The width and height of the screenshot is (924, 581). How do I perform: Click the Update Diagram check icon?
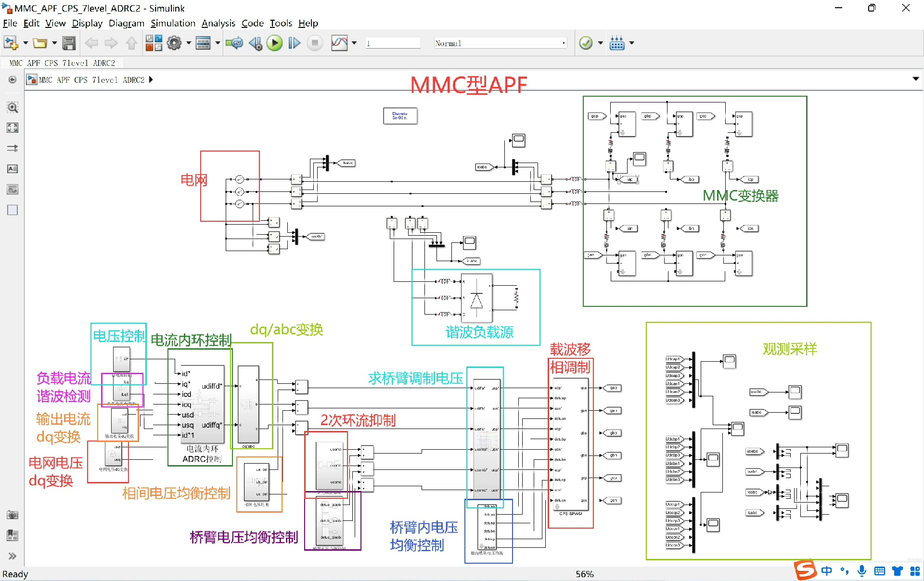point(586,43)
